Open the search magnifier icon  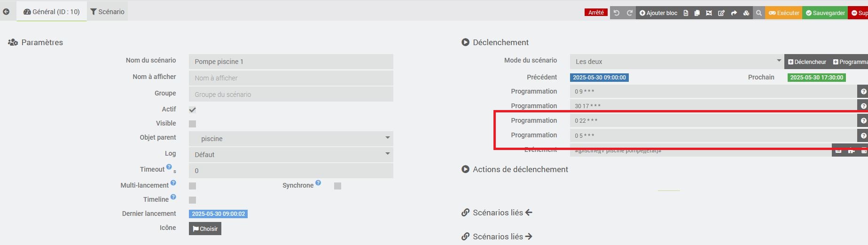[759, 13]
